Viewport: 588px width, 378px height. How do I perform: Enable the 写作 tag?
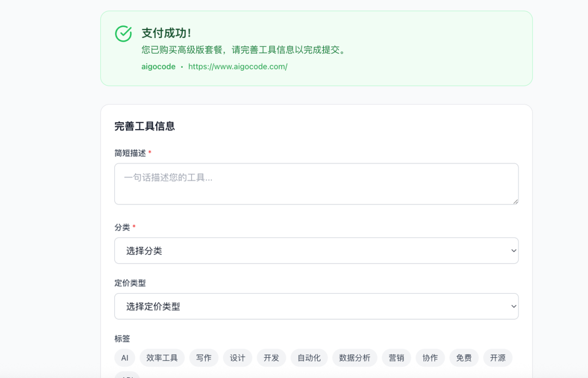pyautogui.click(x=204, y=358)
